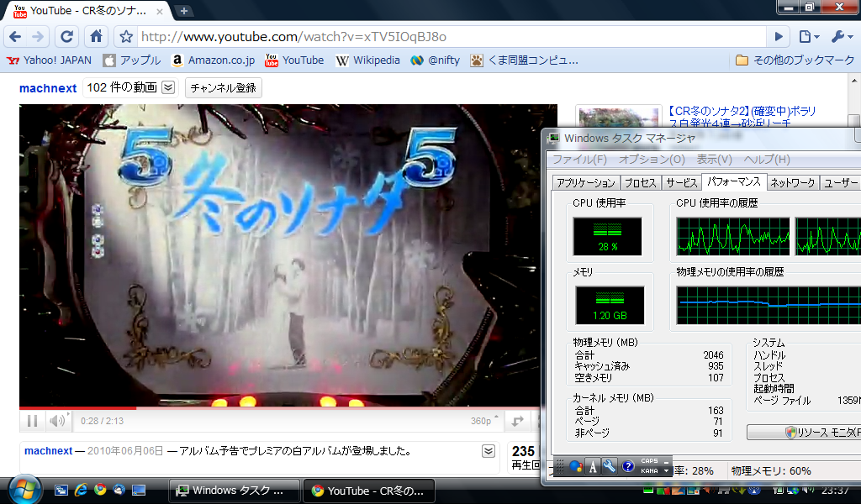
Task: Open the IME tools wrench icon
Action: tap(610, 467)
